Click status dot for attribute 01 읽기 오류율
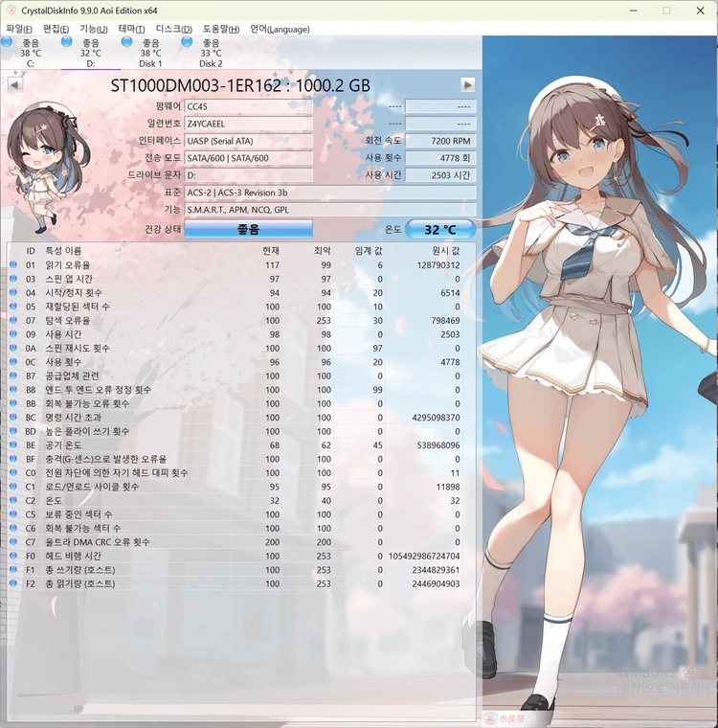Image resolution: width=718 pixels, height=728 pixels. (x=13, y=264)
